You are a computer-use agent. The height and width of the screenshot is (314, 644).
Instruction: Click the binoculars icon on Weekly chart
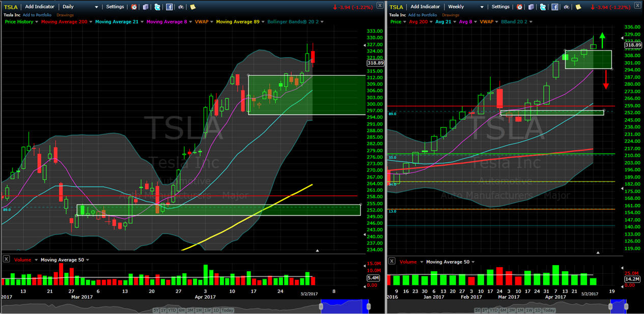(567, 7)
